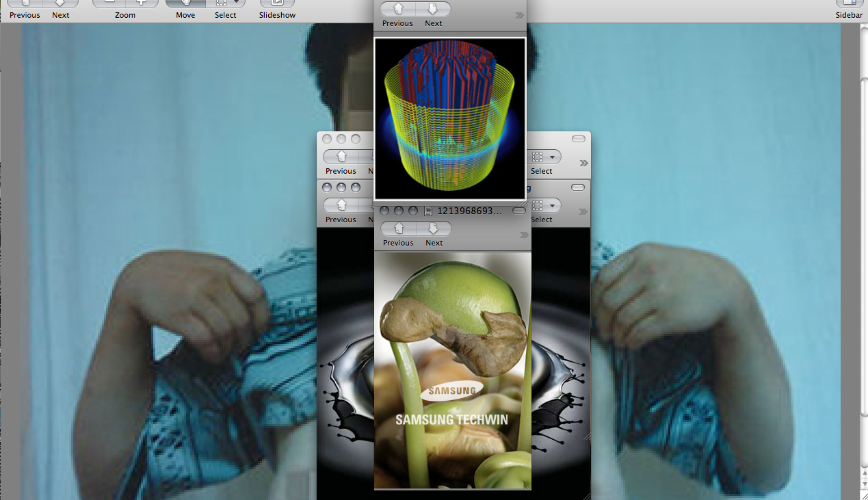
Task: Go to Next in the 3D cylinder window
Action: (433, 10)
